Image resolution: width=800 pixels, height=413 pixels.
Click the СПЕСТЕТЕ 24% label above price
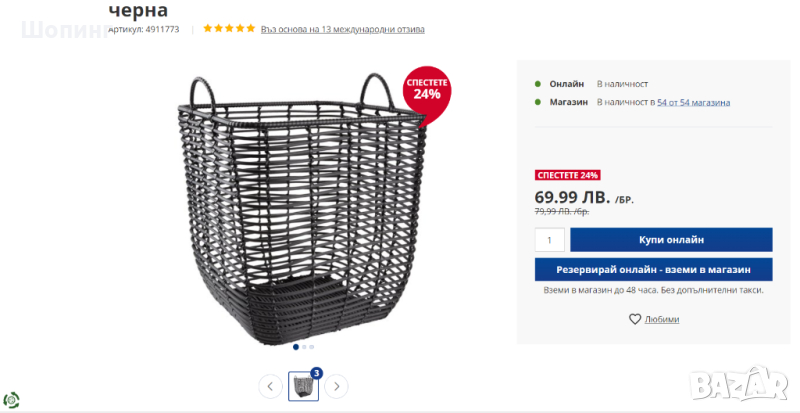(567, 175)
